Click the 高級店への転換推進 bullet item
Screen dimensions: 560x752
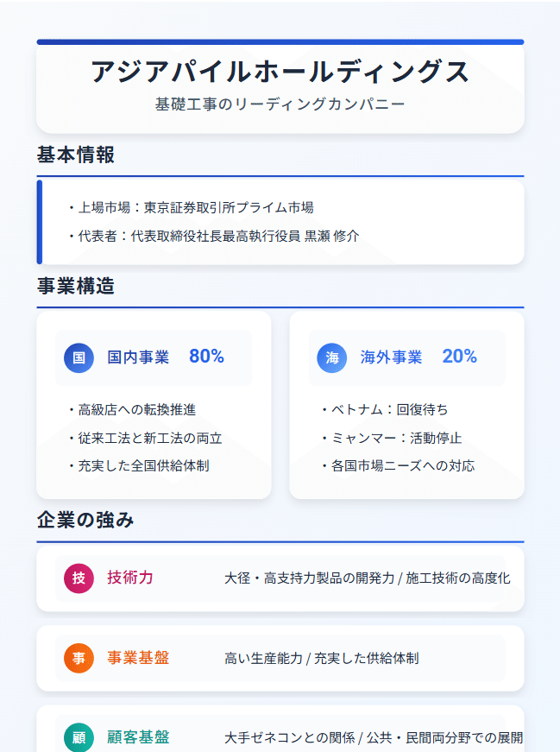[x=132, y=409]
